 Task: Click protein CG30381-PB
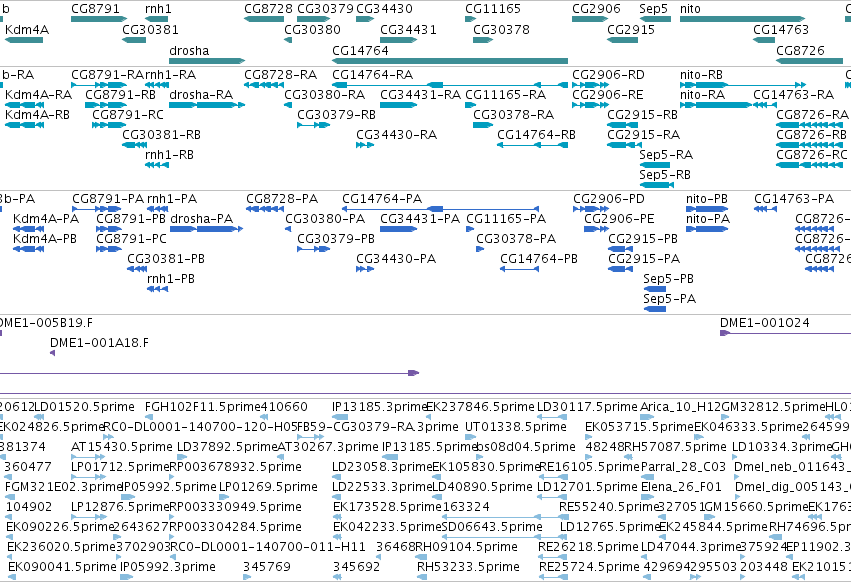pyautogui.click(x=137, y=269)
